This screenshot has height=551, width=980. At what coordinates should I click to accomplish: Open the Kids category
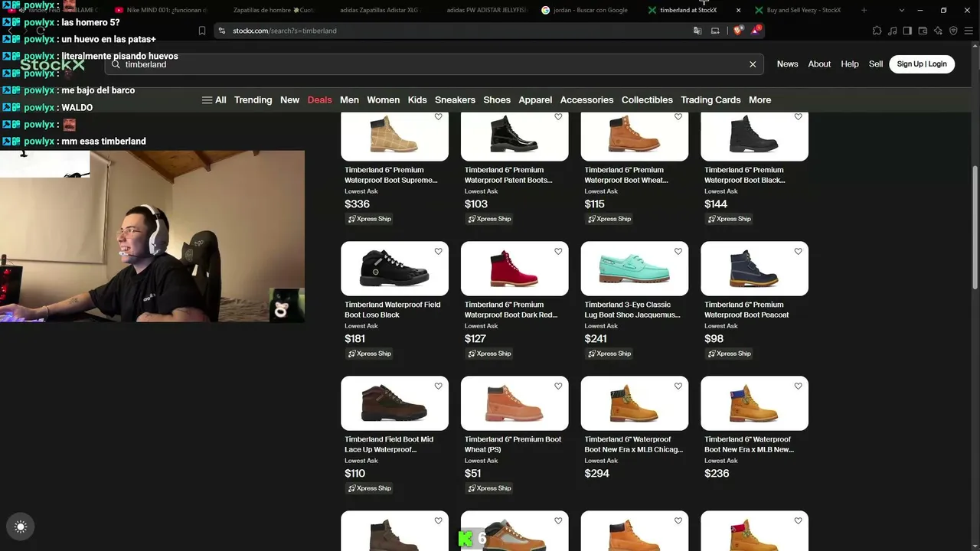tap(417, 100)
